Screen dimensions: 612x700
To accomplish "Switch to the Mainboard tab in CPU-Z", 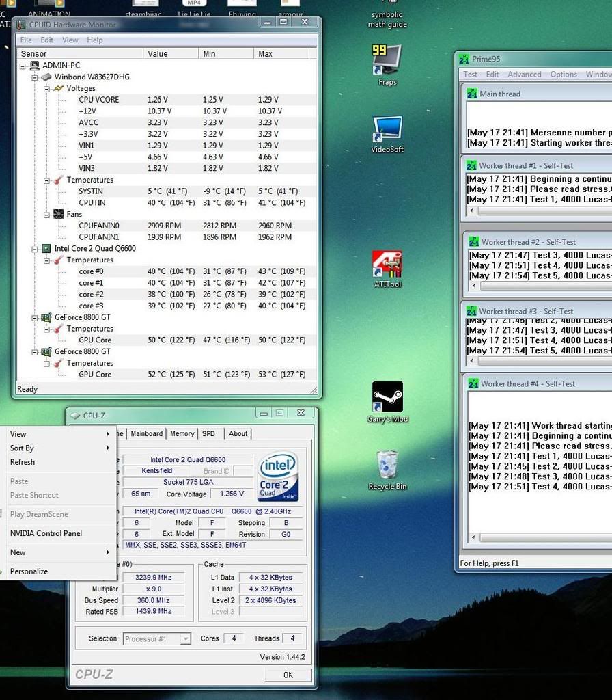I will [147, 433].
